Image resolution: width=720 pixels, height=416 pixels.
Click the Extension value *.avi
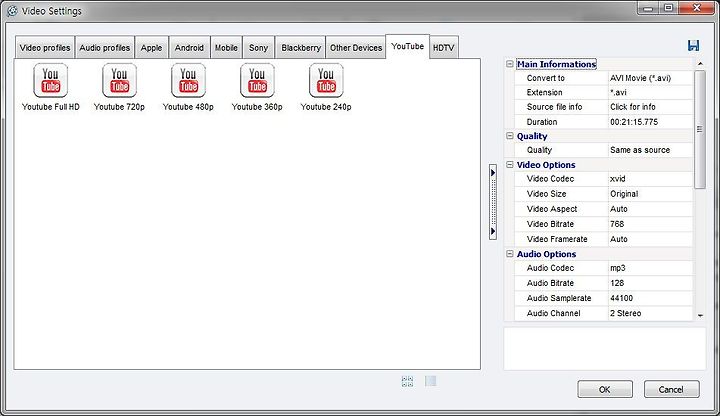coord(650,92)
